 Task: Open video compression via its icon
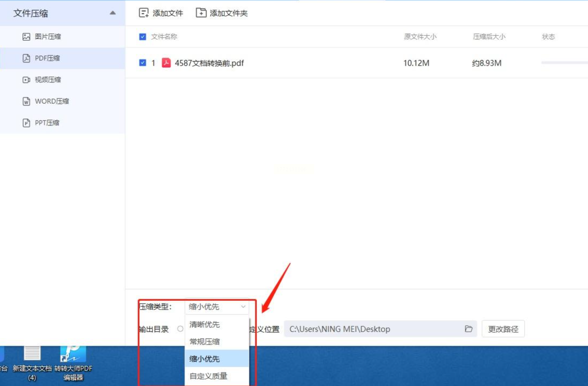[26, 80]
